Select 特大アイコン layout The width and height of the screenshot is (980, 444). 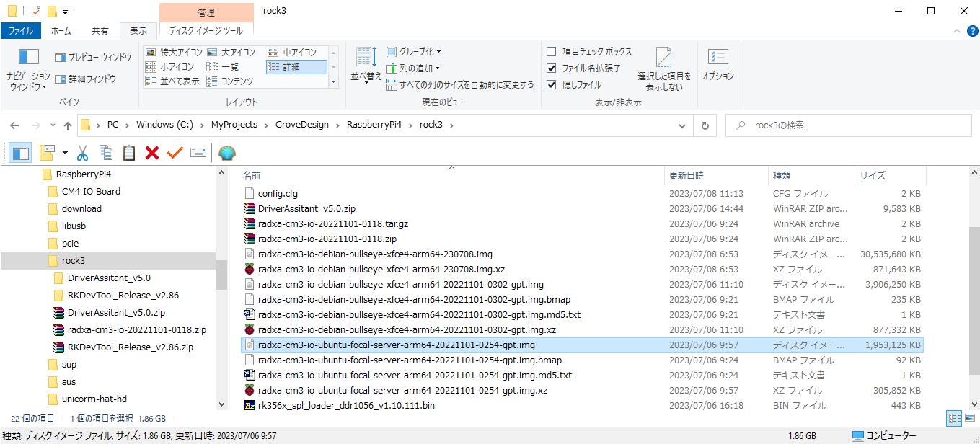click(x=174, y=53)
